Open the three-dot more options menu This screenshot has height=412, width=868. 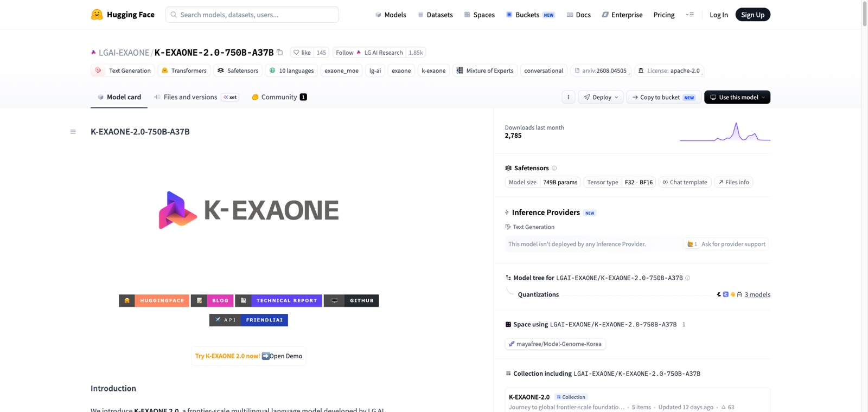point(568,97)
